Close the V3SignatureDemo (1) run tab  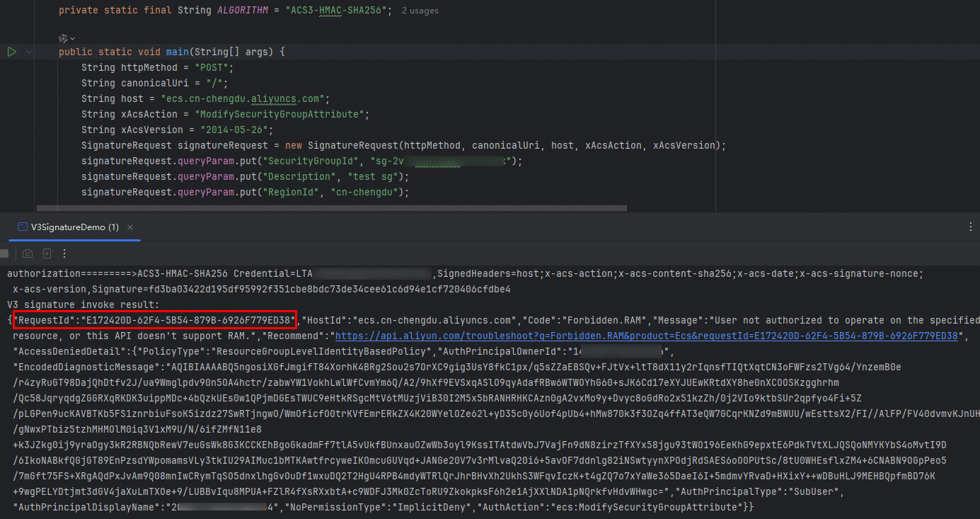[x=132, y=227]
